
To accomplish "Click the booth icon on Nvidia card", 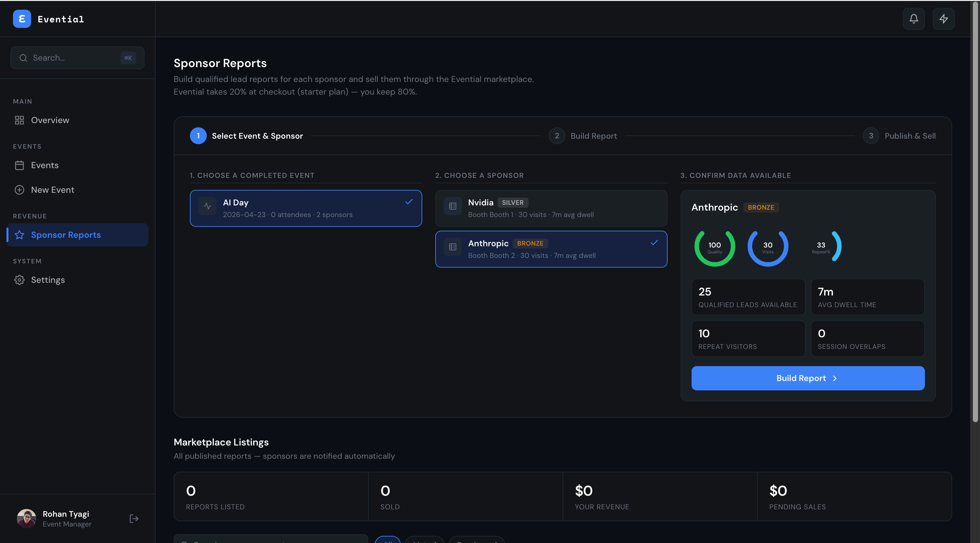I will [452, 206].
